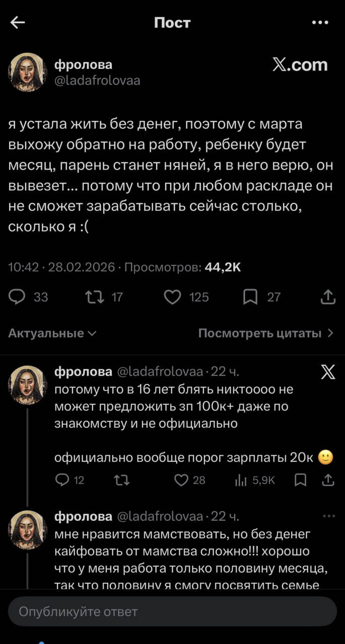Tap the author's avatar on main post

click(28, 72)
